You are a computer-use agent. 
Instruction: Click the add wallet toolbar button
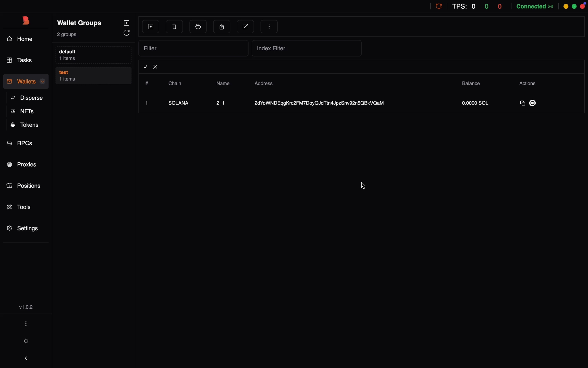click(151, 27)
